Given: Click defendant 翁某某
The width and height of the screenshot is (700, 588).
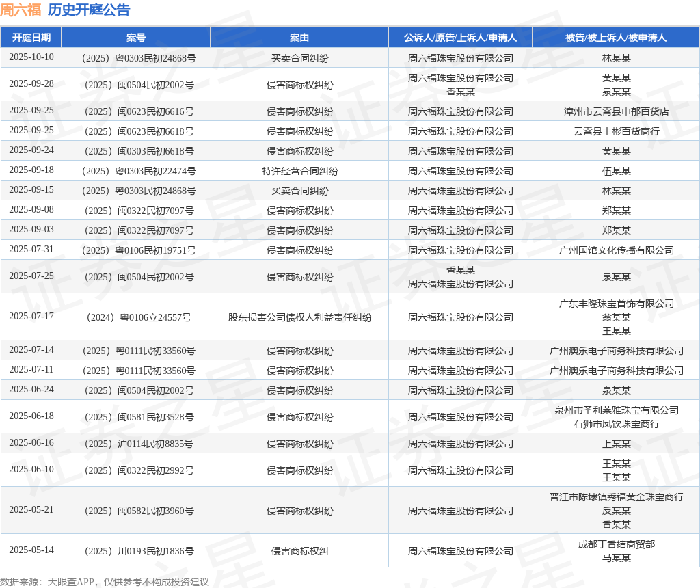Looking at the screenshot, I should [x=616, y=317].
